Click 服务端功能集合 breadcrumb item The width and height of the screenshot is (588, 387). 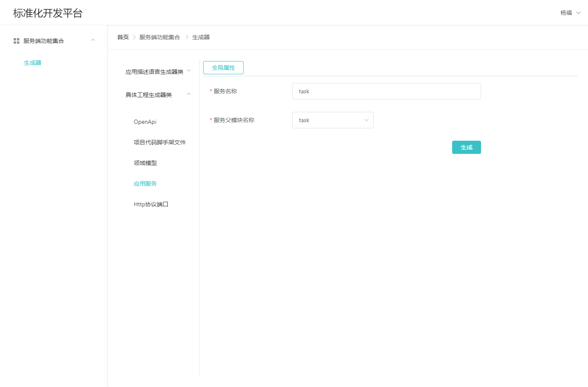pos(160,37)
